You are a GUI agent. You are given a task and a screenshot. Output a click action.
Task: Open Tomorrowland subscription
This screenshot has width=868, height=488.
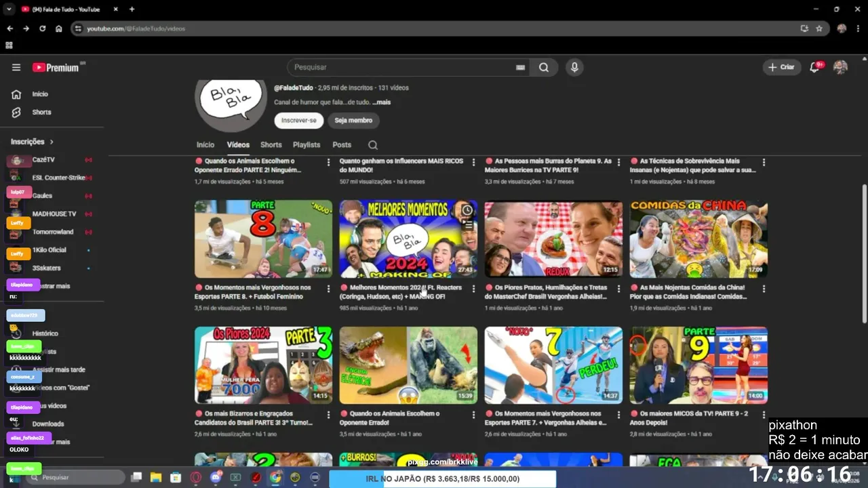coord(52,232)
